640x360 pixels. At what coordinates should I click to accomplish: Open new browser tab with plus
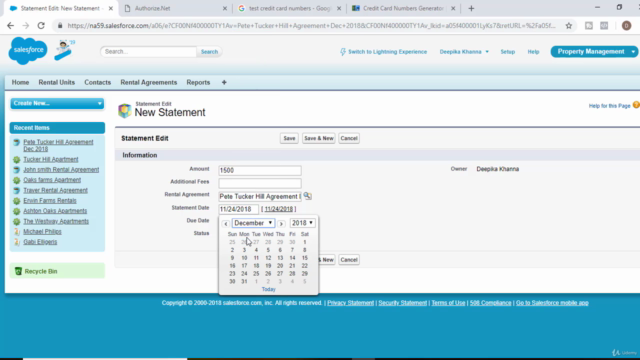(x=471, y=8)
